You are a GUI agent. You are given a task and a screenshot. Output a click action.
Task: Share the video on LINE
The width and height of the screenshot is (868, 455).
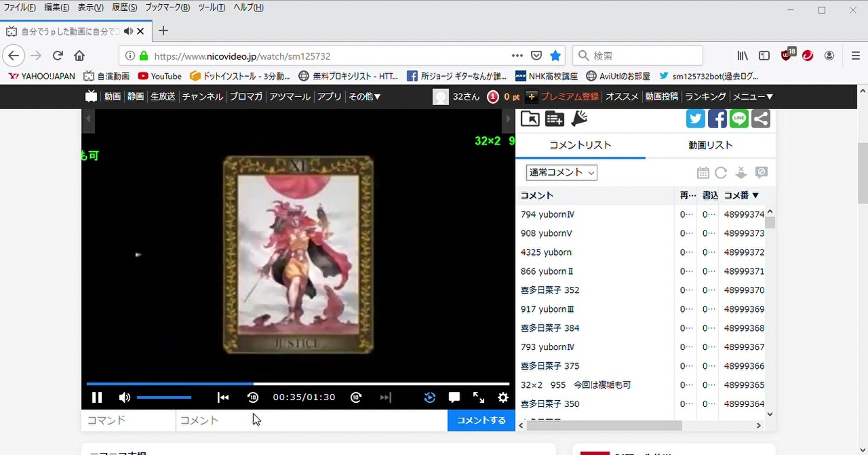point(739,119)
